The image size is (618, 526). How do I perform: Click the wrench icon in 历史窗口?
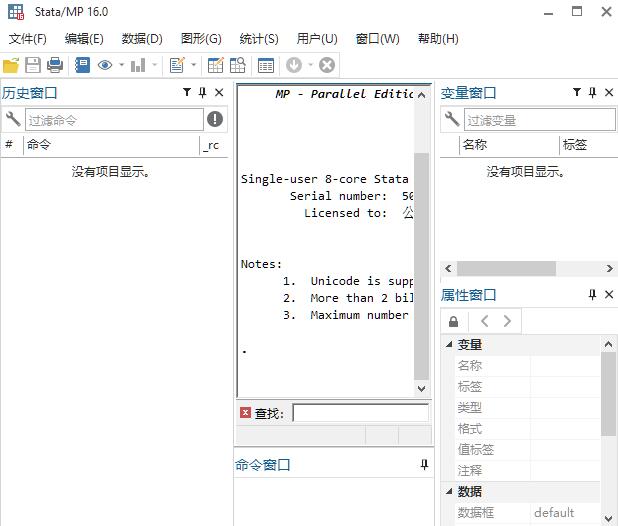[x=13, y=119]
